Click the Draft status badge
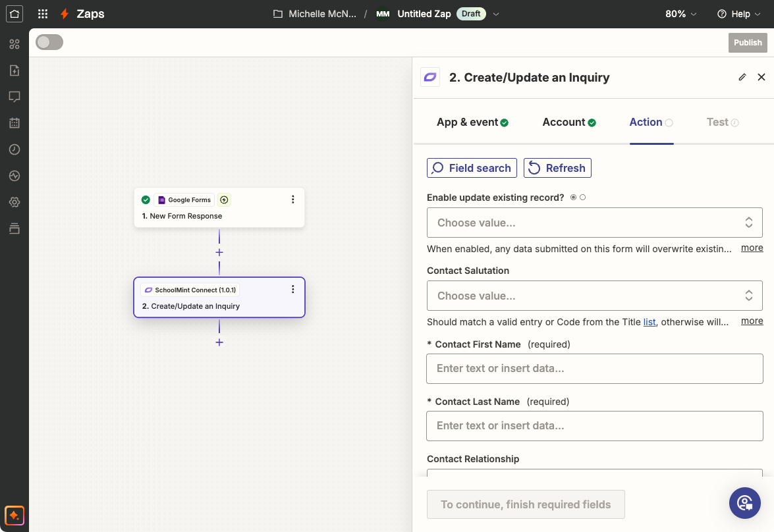774x532 pixels. (471, 14)
